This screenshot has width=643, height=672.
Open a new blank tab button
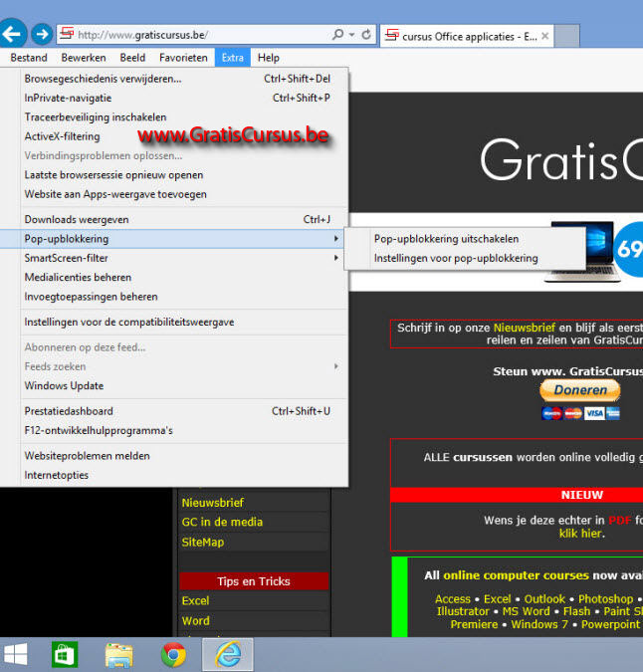(567, 36)
